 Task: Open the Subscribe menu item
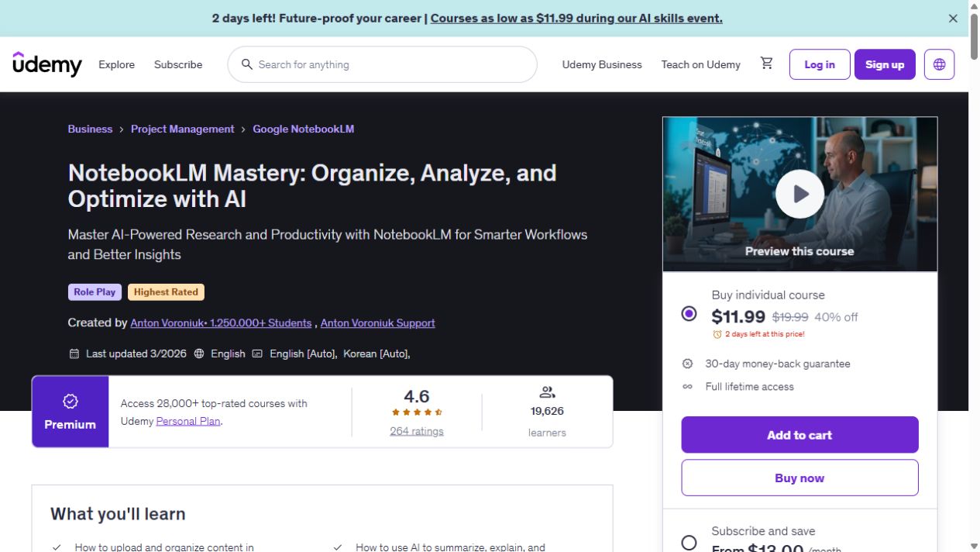click(x=178, y=64)
